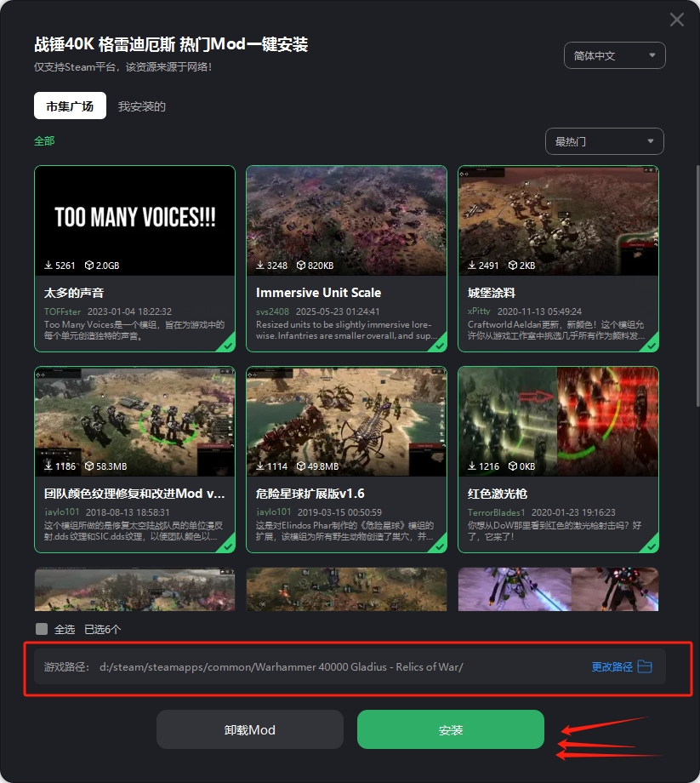Click the subtitle 仅支持Steam平台

point(122,67)
